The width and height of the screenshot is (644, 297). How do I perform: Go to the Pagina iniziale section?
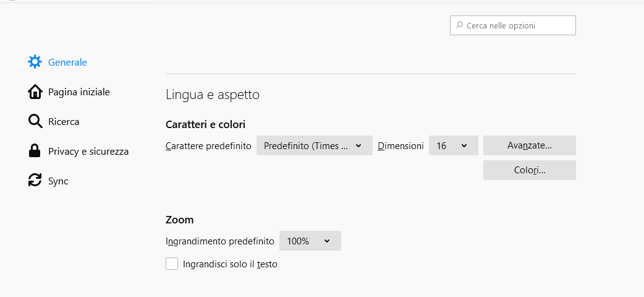click(78, 92)
